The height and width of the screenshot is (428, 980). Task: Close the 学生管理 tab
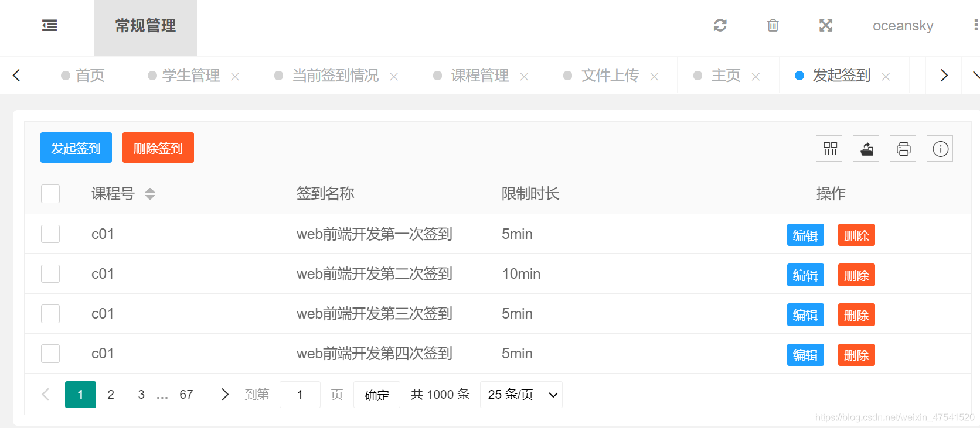235,77
